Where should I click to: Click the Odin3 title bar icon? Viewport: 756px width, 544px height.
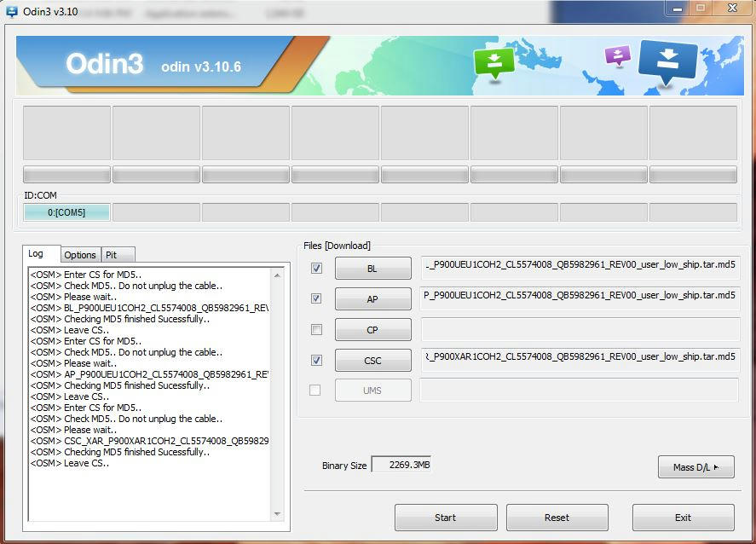(11, 10)
